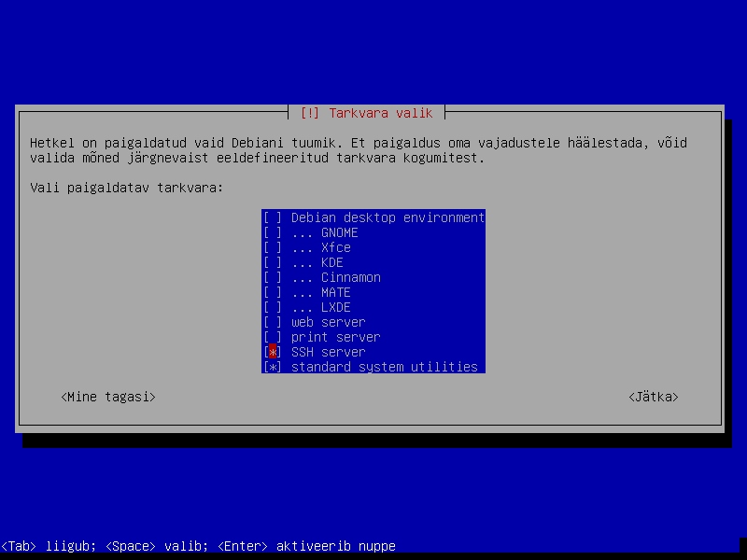Enable the LXDE checkbox
The width and height of the screenshot is (747, 560).
coord(273,307)
